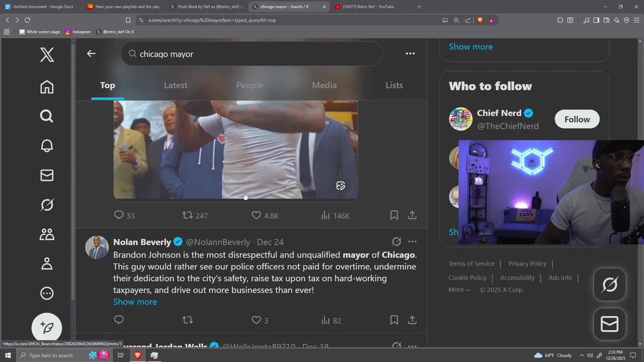Bookmark Nolan Beverly's post
Screen dimensions: 644x362
click(x=394, y=320)
